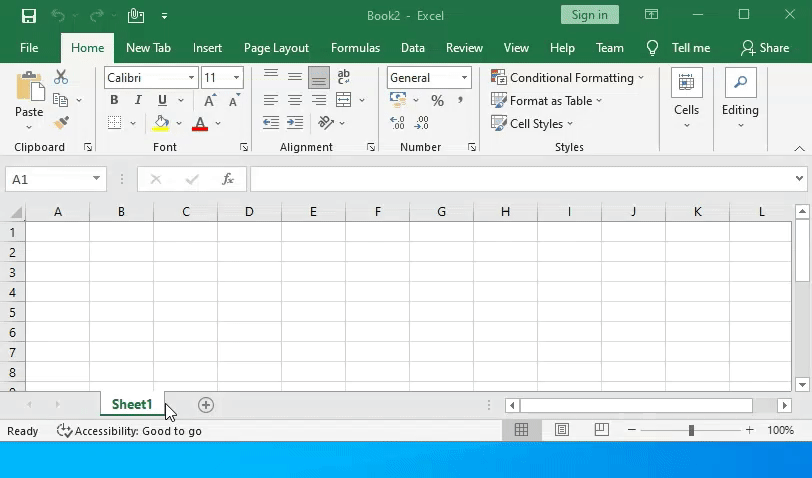Image resolution: width=812 pixels, height=478 pixels.
Task: Switch to the Data tab
Action: [x=413, y=48]
